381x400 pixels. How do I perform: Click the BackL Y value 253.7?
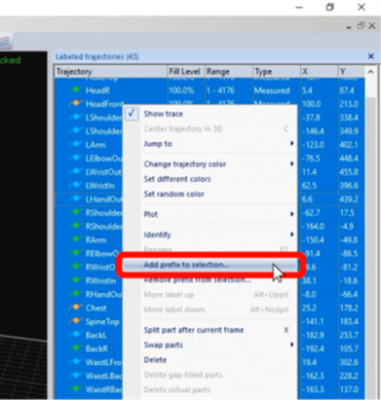coord(349,335)
